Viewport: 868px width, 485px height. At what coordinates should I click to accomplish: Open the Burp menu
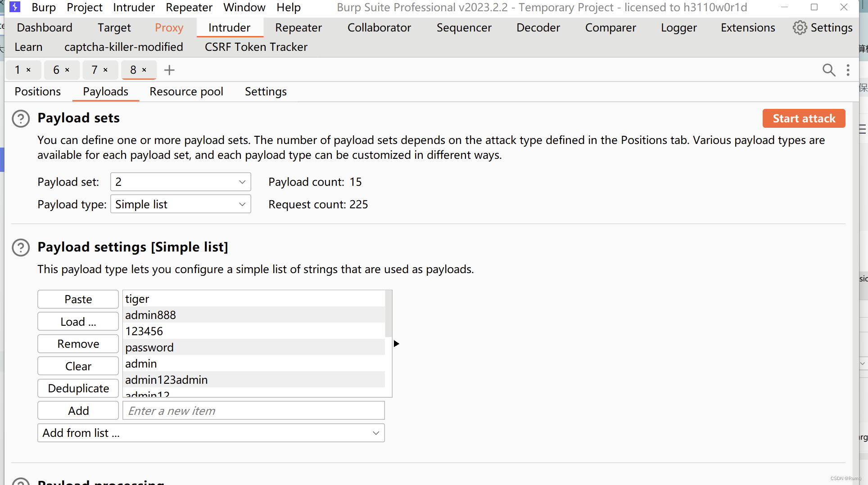[44, 7]
